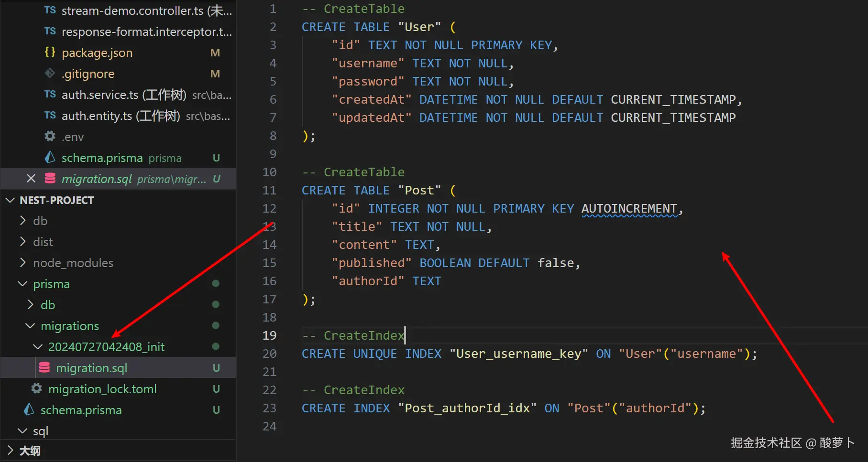The width and height of the screenshot is (868, 462).
Task: Click the green change dot on 20240727042408_init
Action: tap(216, 346)
